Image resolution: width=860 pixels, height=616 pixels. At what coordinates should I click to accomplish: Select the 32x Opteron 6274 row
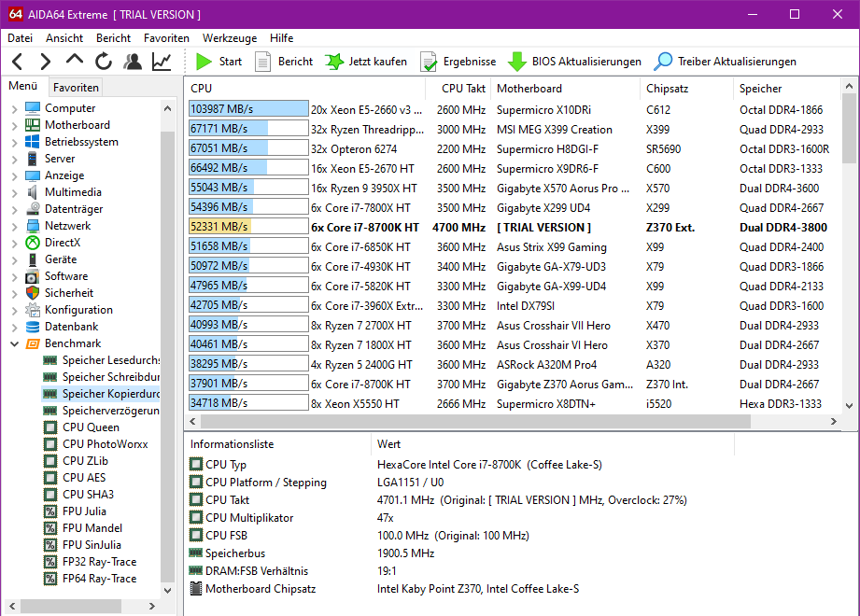click(x=513, y=148)
